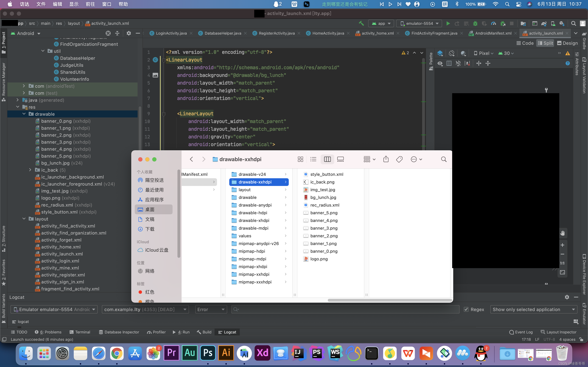Click the Debug app bug icon
Image resolution: width=588 pixels, height=367 pixels.
[x=475, y=24]
